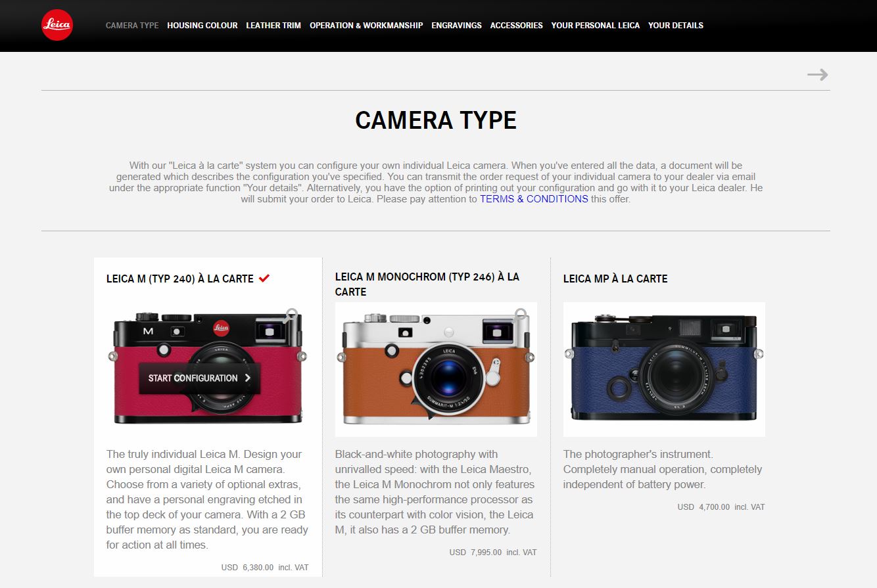877x588 pixels.
Task: Click the magnifier icon on the brown Monochrom image
Action: [x=521, y=315]
